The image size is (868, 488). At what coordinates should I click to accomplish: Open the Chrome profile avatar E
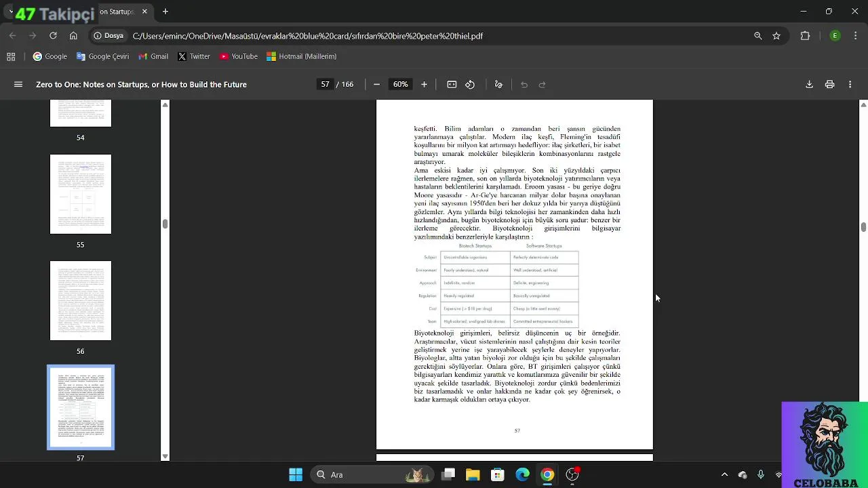[835, 36]
